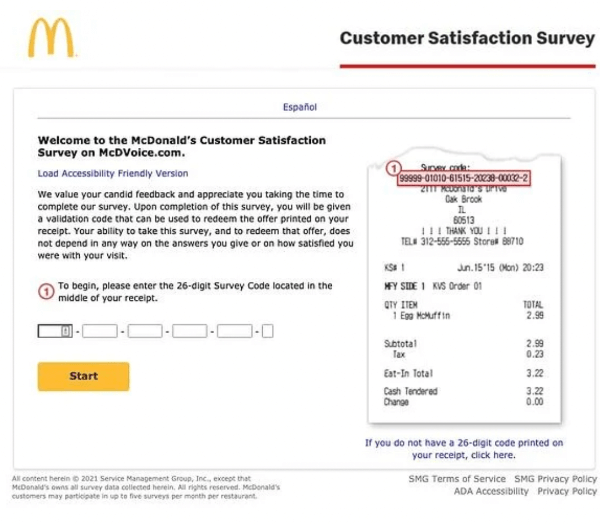Click circled 1 marker on receipt

(393, 168)
